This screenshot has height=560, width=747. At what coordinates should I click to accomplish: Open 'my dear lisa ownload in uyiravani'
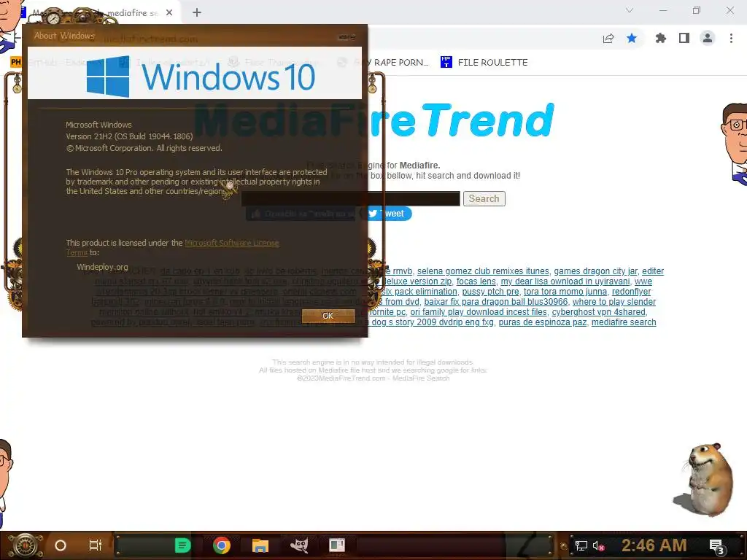[x=565, y=281]
